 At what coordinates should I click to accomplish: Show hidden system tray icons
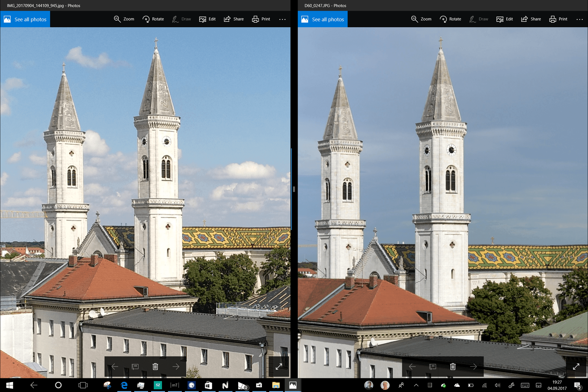[416, 385]
